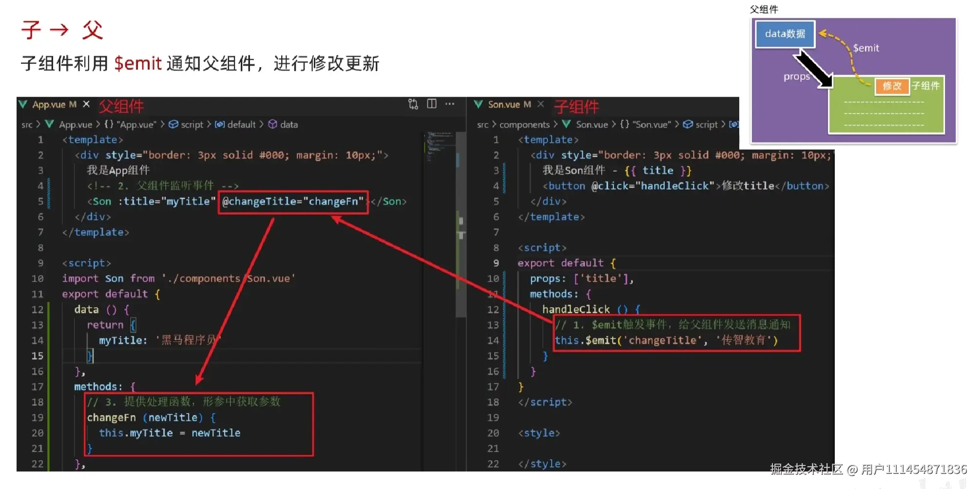Select default in App.vue breadcrumb
The image size is (980, 489).
point(241,125)
